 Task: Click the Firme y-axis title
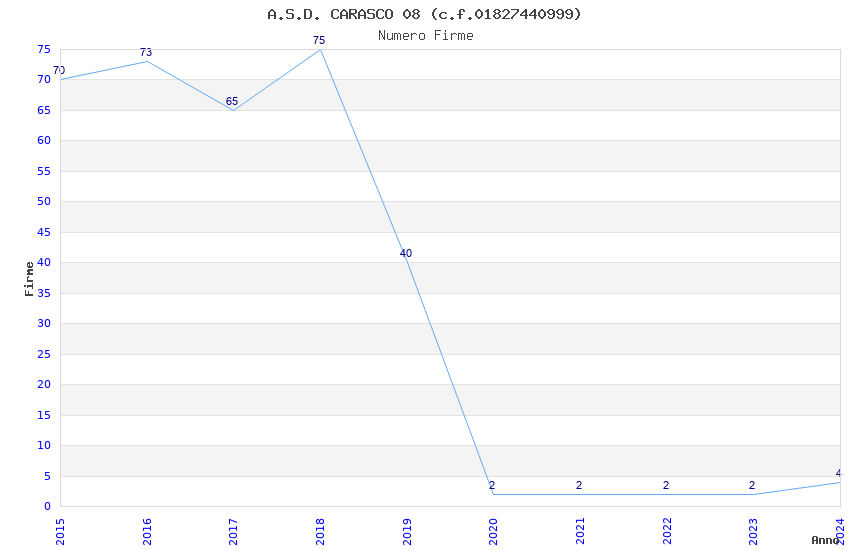[x=29, y=279]
